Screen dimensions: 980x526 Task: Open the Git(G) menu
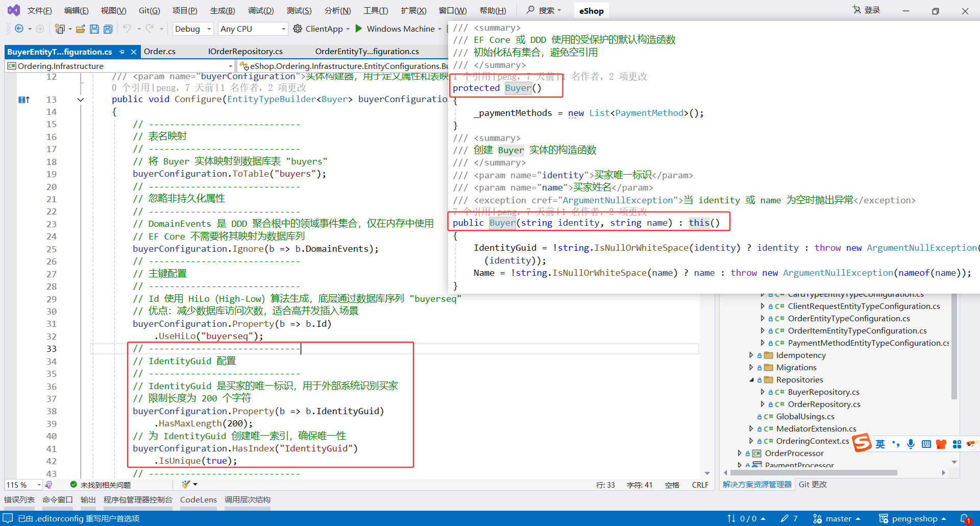click(150, 10)
